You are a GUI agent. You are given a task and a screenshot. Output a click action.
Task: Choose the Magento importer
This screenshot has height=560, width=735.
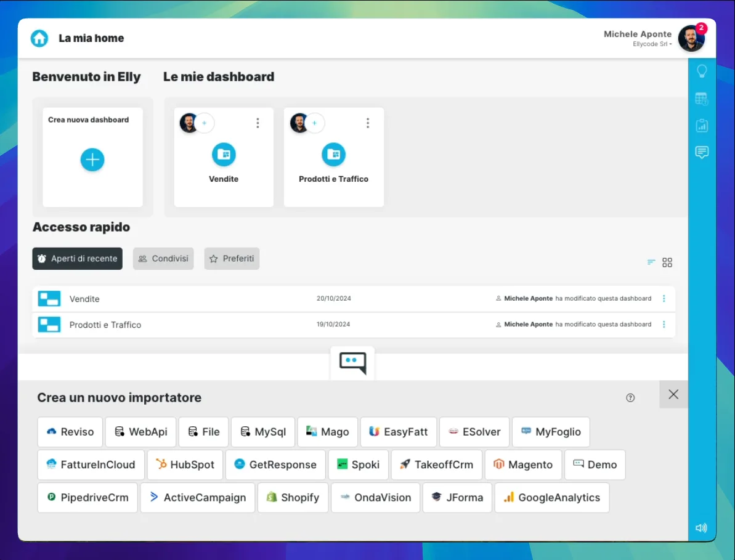[x=523, y=465]
